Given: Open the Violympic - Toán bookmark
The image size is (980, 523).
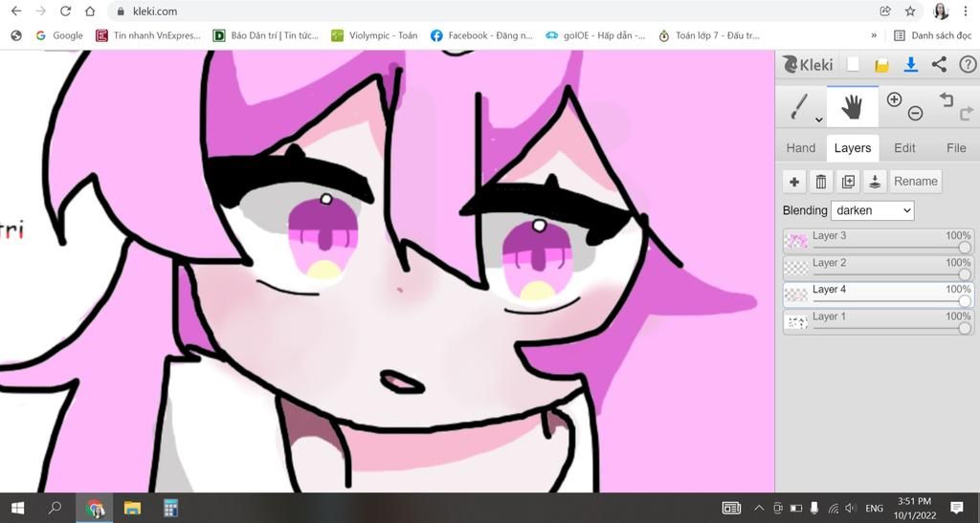Looking at the screenshot, I should [374, 35].
